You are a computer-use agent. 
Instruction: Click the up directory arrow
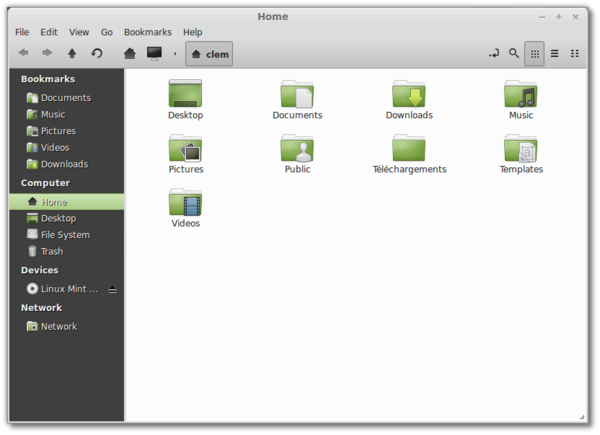71,53
